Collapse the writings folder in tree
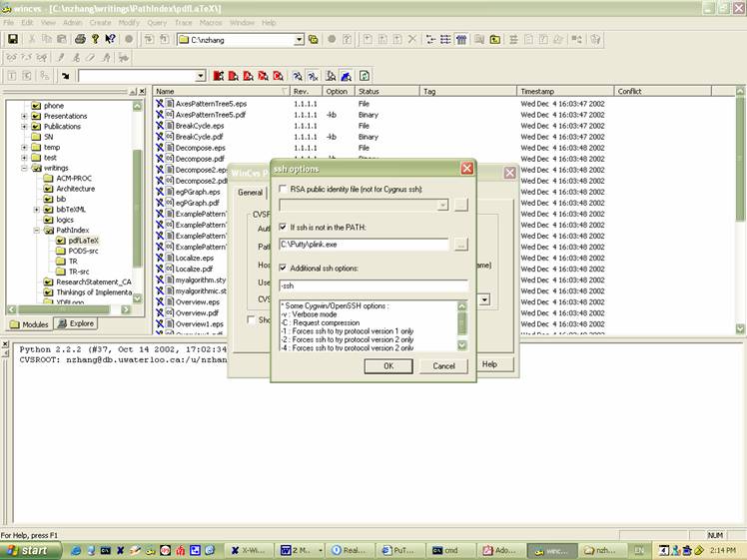The width and height of the screenshot is (747, 560). coord(24,168)
